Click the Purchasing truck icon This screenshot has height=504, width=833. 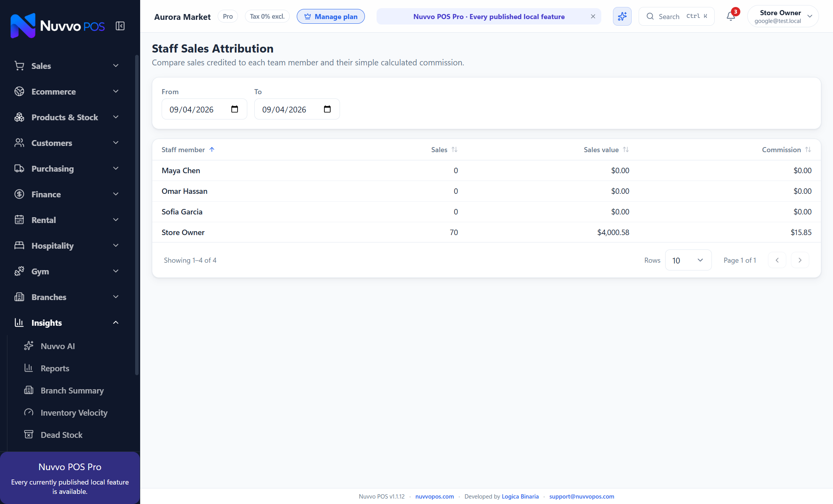point(19,169)
